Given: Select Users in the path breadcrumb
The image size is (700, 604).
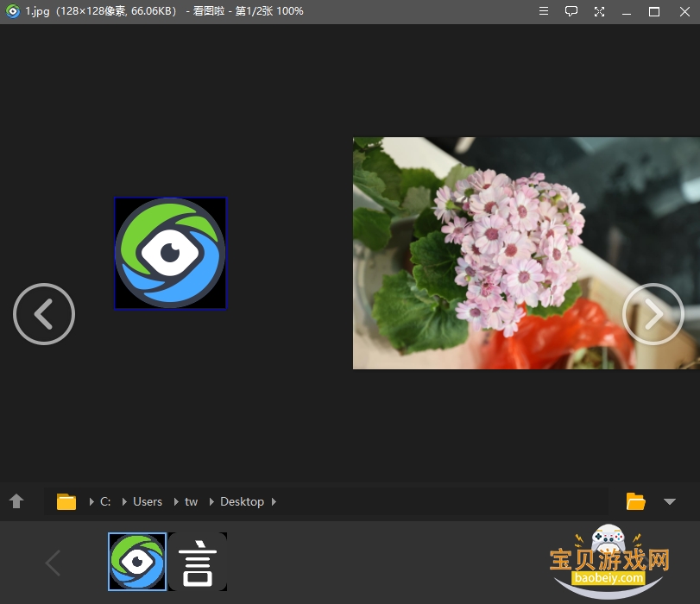Looking at the screenshot, I should coord(148,502).
